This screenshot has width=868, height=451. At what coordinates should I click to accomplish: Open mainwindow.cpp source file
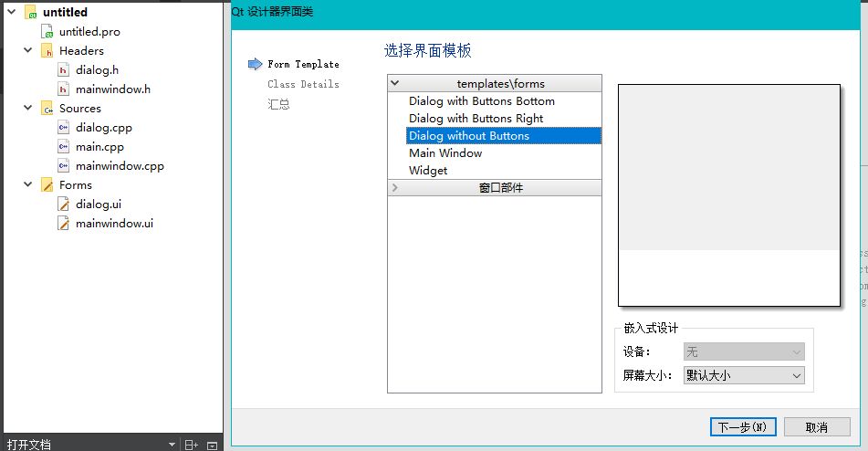[119, 166]
